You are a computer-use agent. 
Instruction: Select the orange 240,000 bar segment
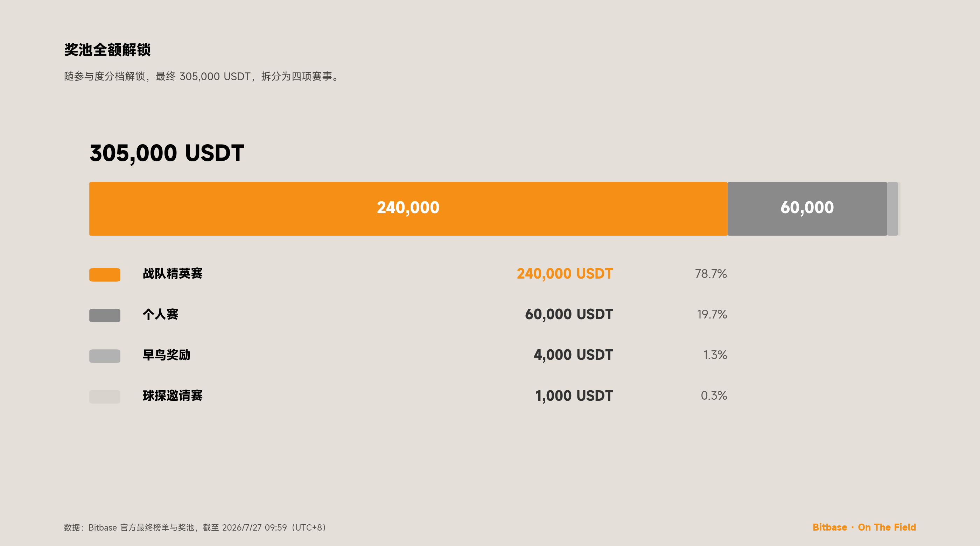408,209
